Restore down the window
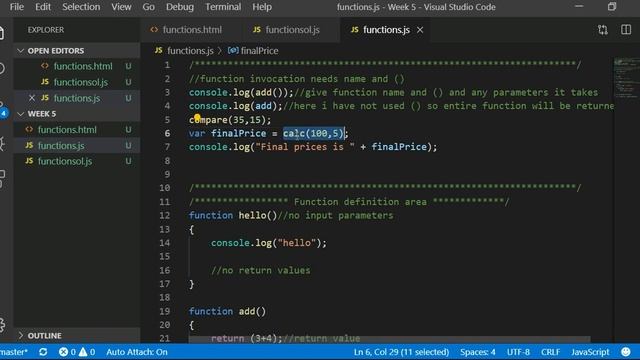Screen dimensions: 640x360 click(x=611, y=7)
